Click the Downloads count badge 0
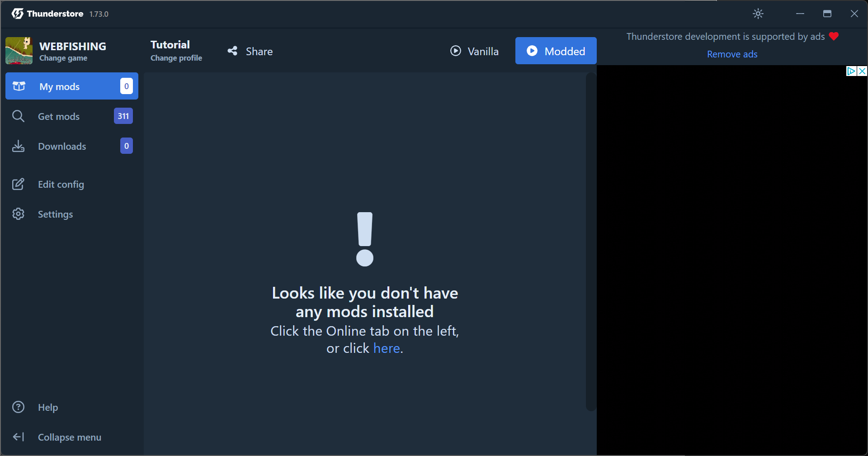 coord(127,146)
